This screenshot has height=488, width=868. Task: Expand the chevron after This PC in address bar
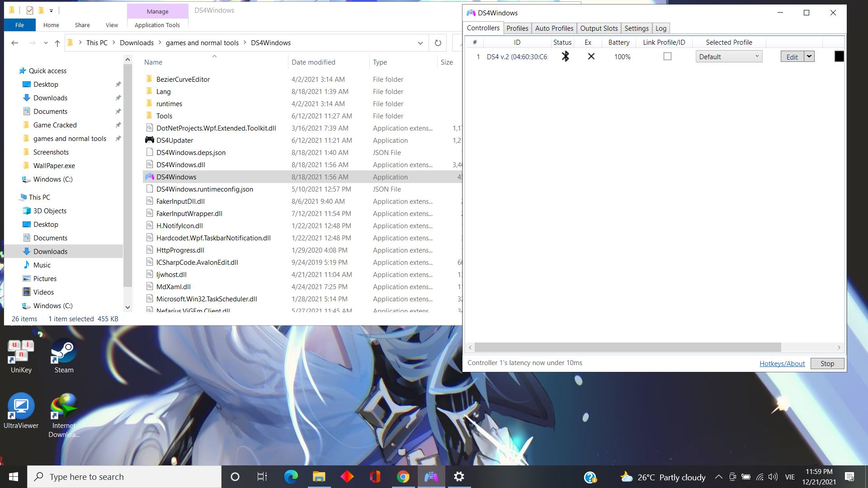click(x=113, y=43)
